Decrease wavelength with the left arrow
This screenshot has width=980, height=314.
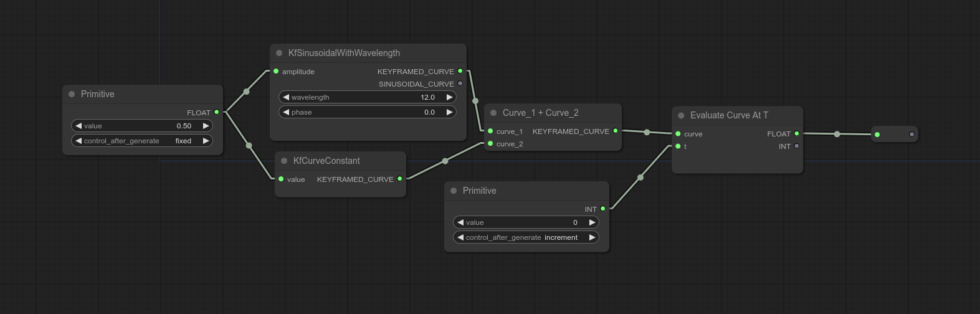(286, 97)
